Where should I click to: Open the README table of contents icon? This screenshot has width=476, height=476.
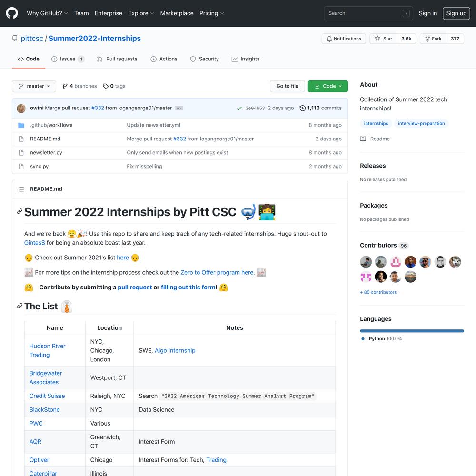[x=21, y=189]
